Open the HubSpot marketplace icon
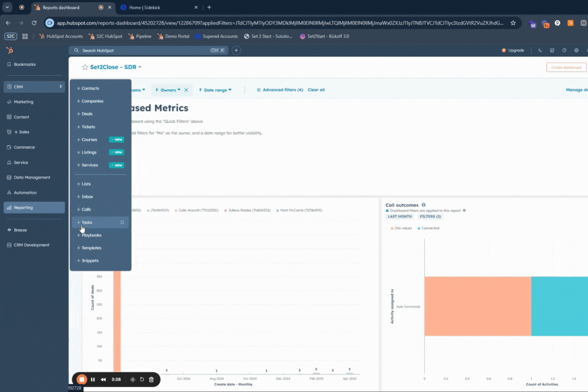The height and width of the screenshot is (392, 588). tap(552, 50)
